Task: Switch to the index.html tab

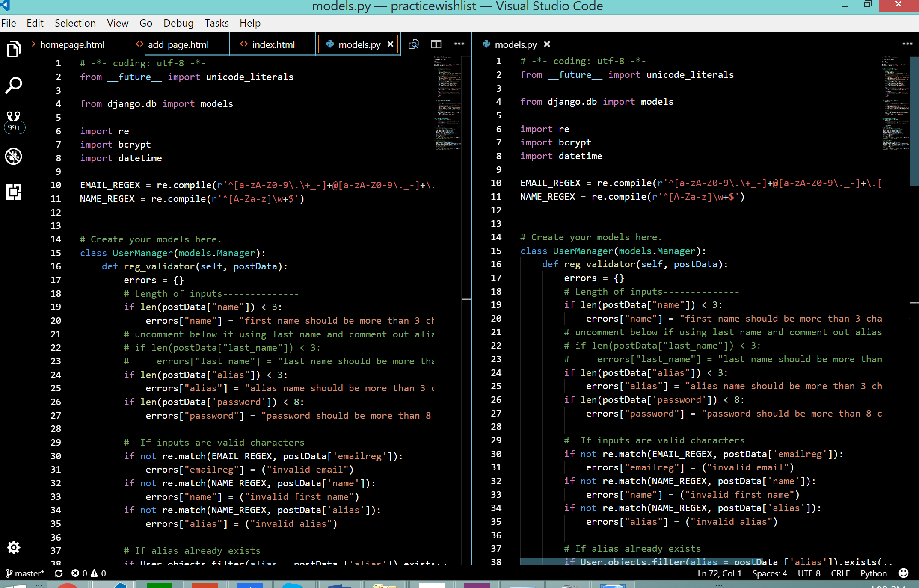Action: [x=273, y=44]
